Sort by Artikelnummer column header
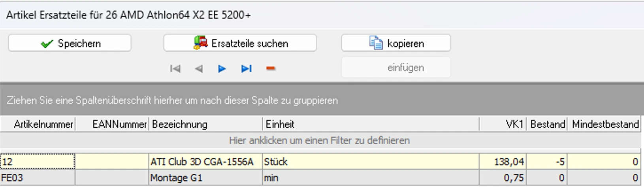This screenshot has width=644, height=191. 38,125
